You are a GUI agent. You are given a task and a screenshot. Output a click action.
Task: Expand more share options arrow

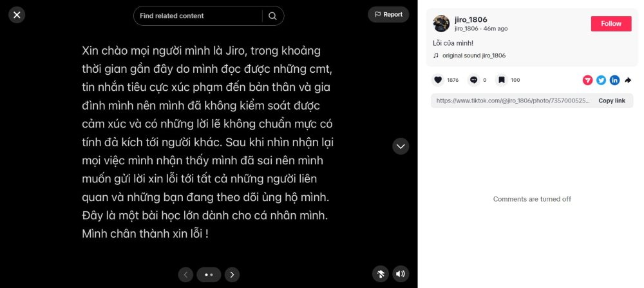(x=628, y=80)
